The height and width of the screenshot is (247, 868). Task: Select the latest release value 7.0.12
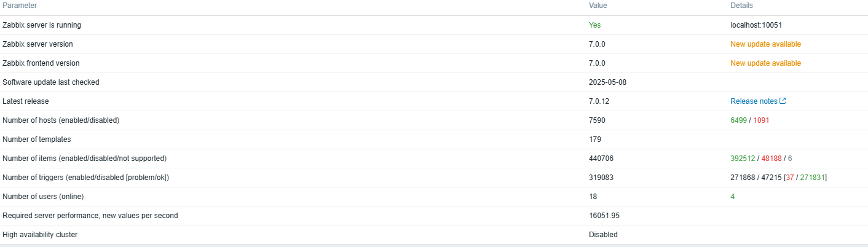tap(599, 101)
